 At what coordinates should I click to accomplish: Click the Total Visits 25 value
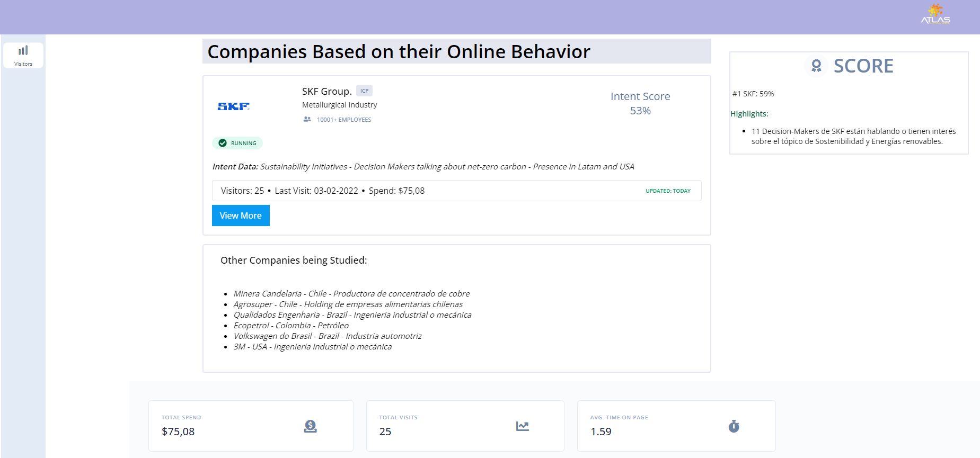pos(385,432)
